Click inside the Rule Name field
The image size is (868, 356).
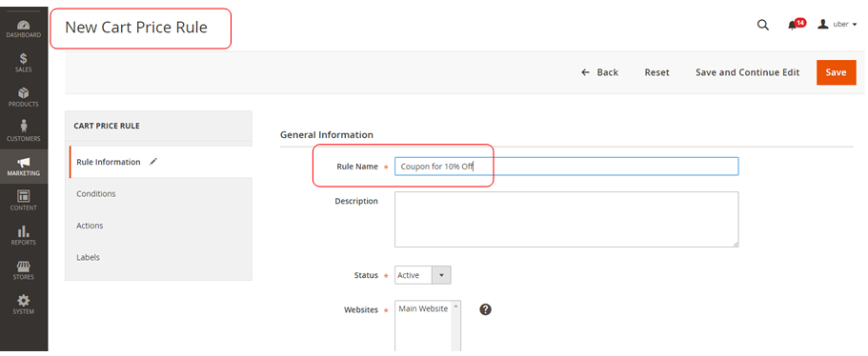pos(566,167)
